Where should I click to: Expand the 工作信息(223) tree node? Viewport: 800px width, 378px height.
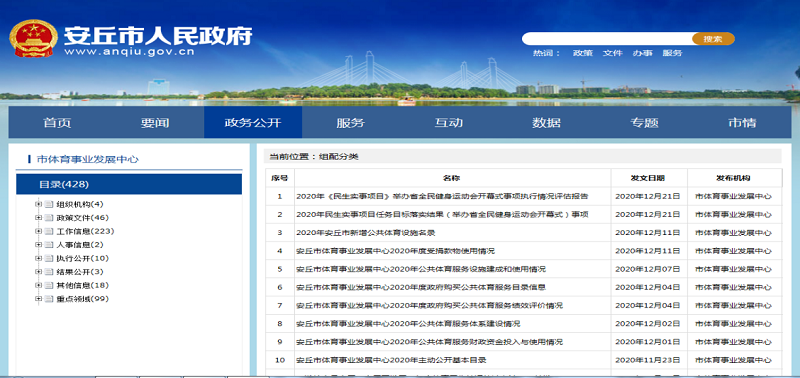(x=38, y=231)
